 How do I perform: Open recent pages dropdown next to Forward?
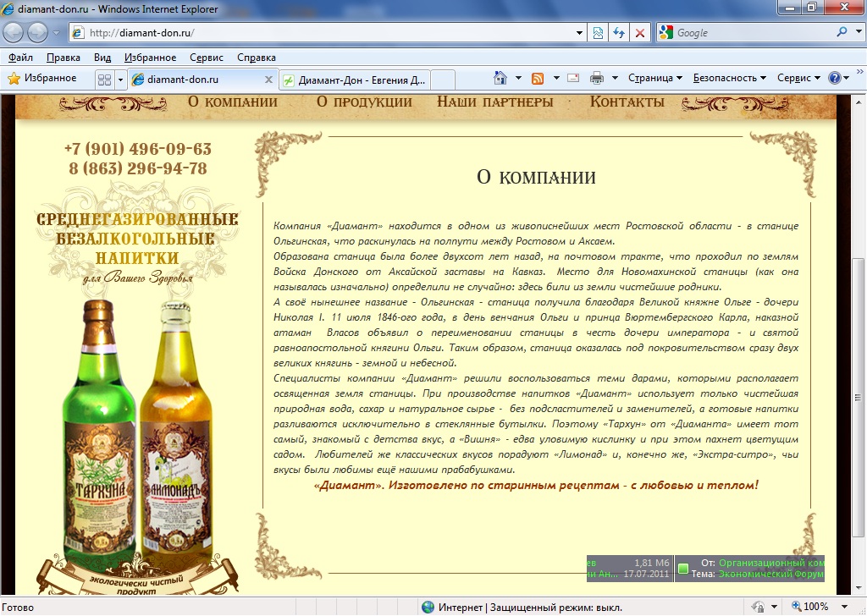pyautogui.click(x=56, y=33)
